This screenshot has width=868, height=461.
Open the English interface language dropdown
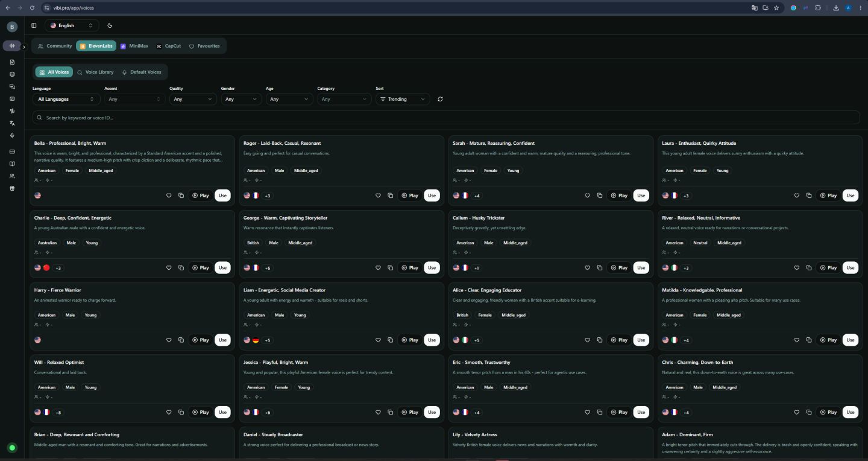71,25
